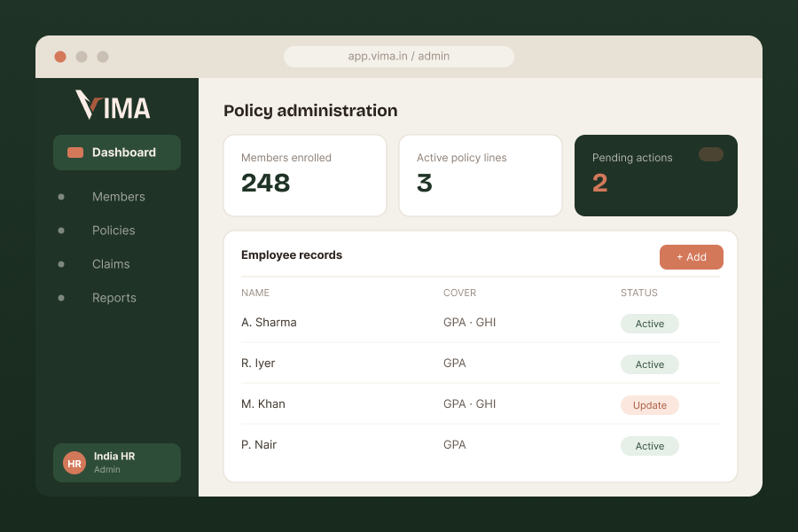
Task: Open the India HR Admin profile card
Action: pyautogui.click(x=117, y=463)
